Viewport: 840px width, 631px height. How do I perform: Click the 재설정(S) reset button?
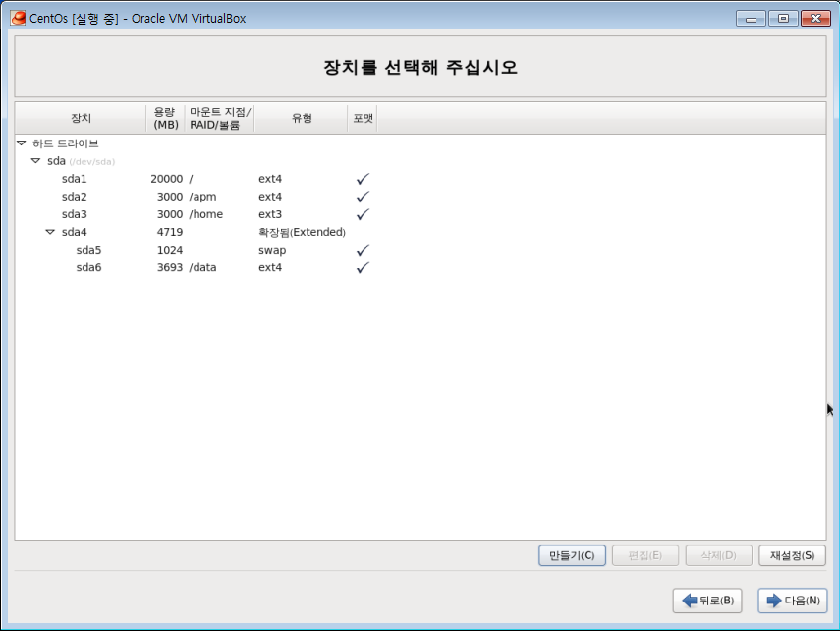pyautogui.click(x=792, y=555)
